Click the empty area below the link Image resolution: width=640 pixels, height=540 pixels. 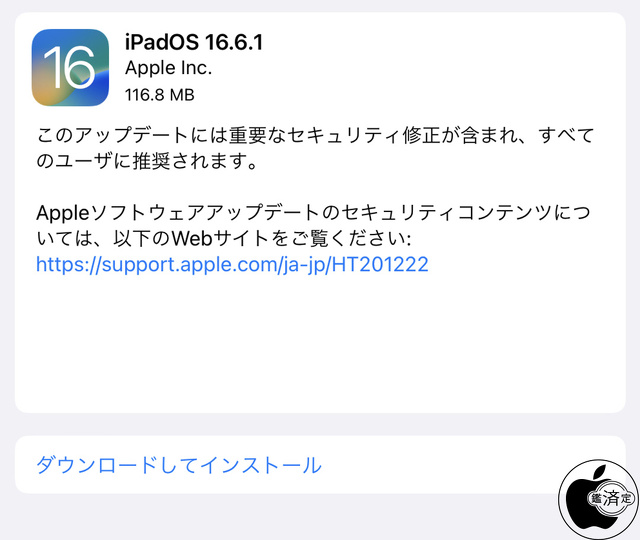tap(320, 343)
